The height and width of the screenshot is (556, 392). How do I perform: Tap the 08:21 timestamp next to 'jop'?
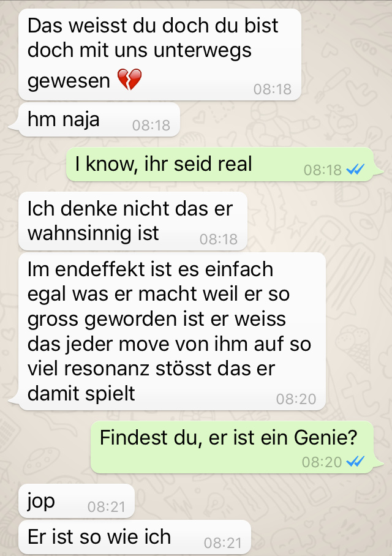107,507
